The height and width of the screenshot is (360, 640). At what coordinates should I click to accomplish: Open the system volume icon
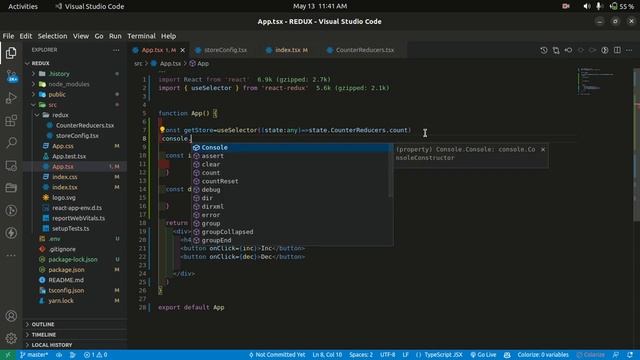click(587, 6)
